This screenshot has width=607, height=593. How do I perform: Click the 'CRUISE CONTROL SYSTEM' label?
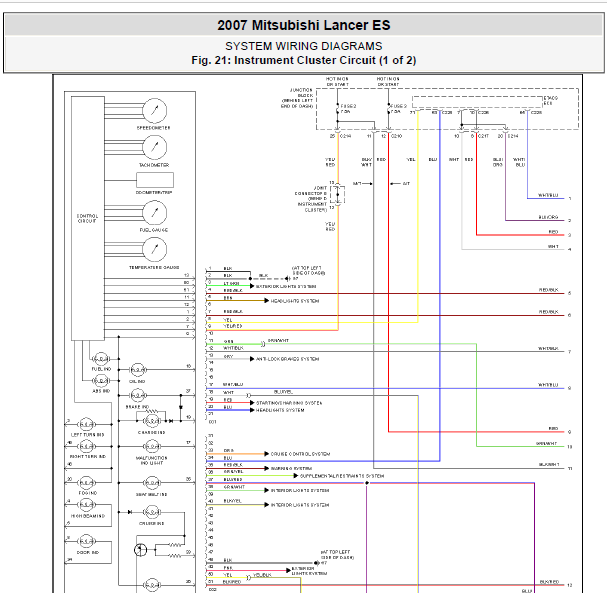click(x=300, y=454)
